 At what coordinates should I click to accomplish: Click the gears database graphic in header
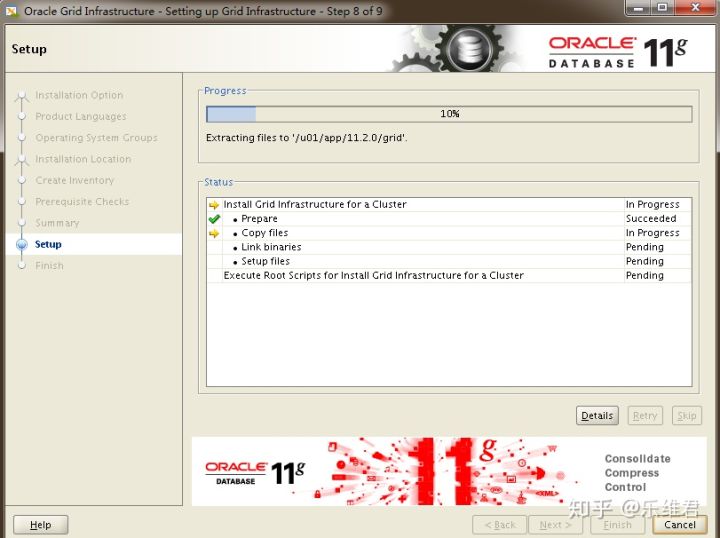tap(457, 48)
